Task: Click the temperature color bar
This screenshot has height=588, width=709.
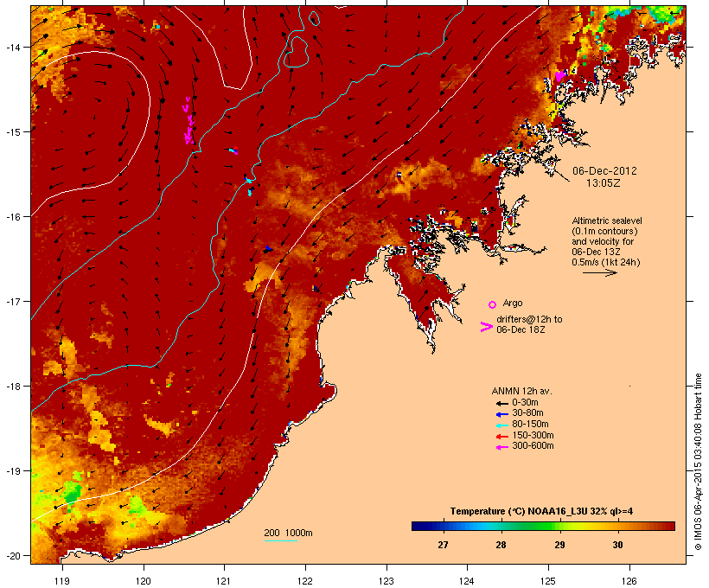Action: pyautogui.click(x=543, y=526)
